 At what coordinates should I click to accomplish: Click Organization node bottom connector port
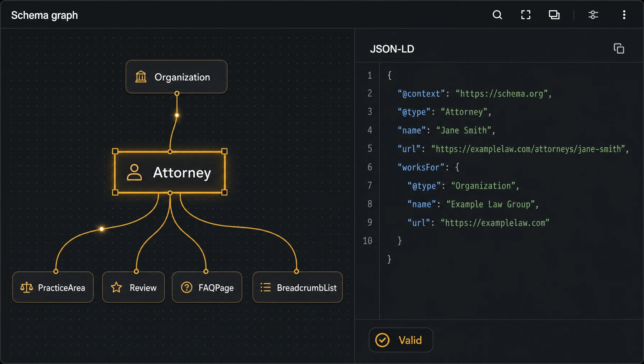177,93
